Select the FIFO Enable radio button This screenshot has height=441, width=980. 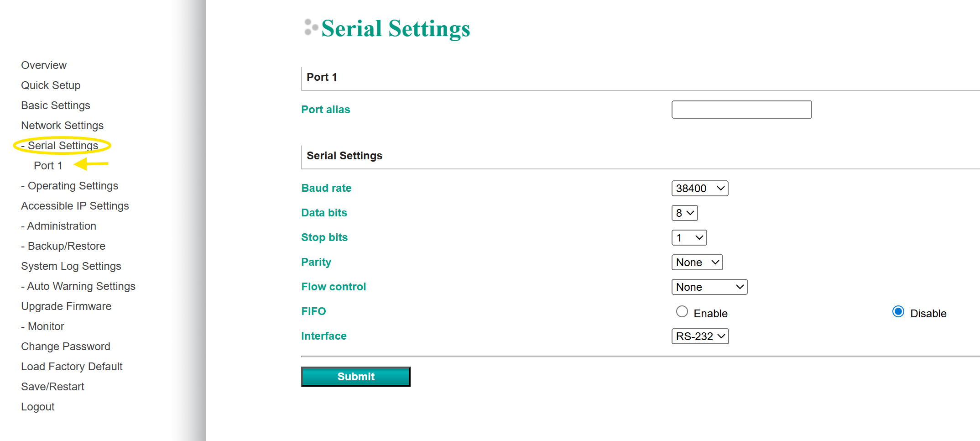pos(682,312)
